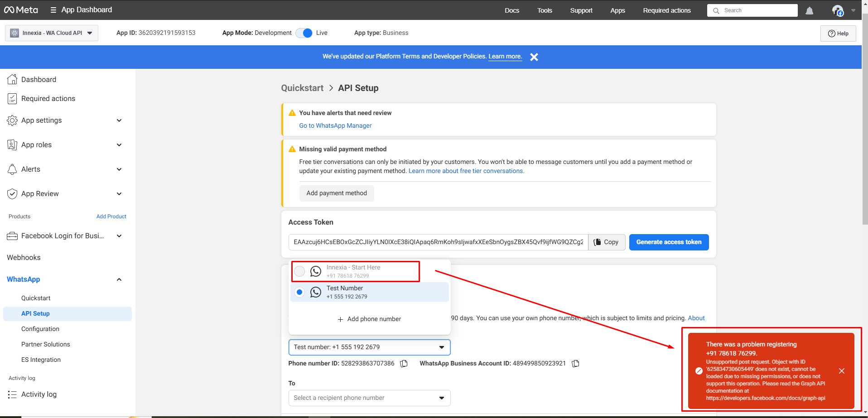Open Docs in the top navigation
The height and width of the screenshot is (418, 868).
click(512, 10)
